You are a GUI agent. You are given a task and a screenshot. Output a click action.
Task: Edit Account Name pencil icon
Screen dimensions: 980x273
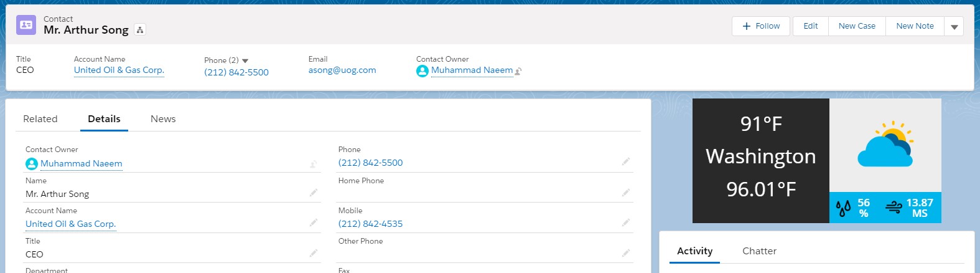tap(314, 223)
